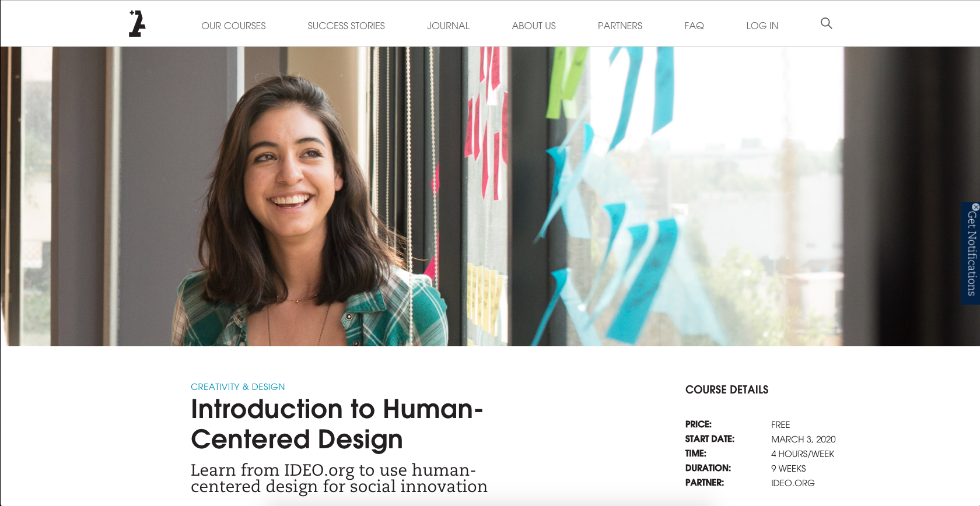This screenshot has width=980, height=506.
Task: Select the Course Details heading
Action: pos(727,389)
